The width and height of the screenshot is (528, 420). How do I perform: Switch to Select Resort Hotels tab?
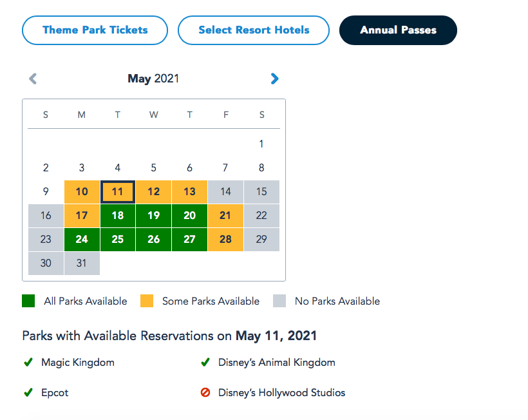254,30
